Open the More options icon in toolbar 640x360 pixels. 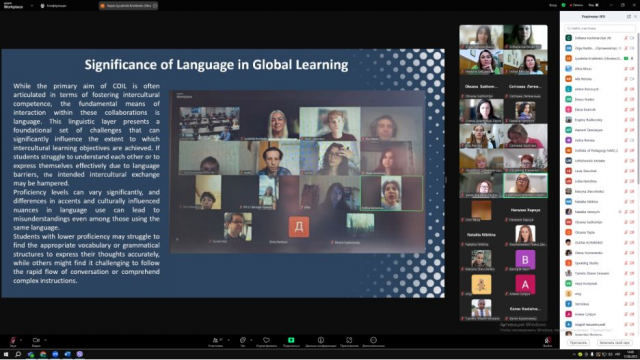(x=373, y=340)
